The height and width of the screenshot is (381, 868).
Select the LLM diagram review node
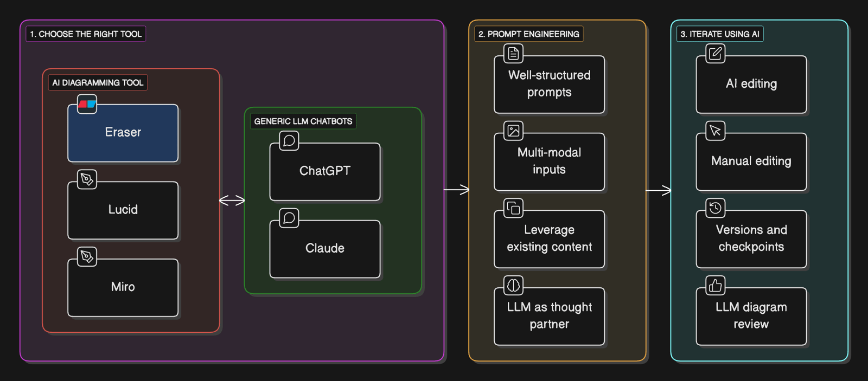(751, 317)
